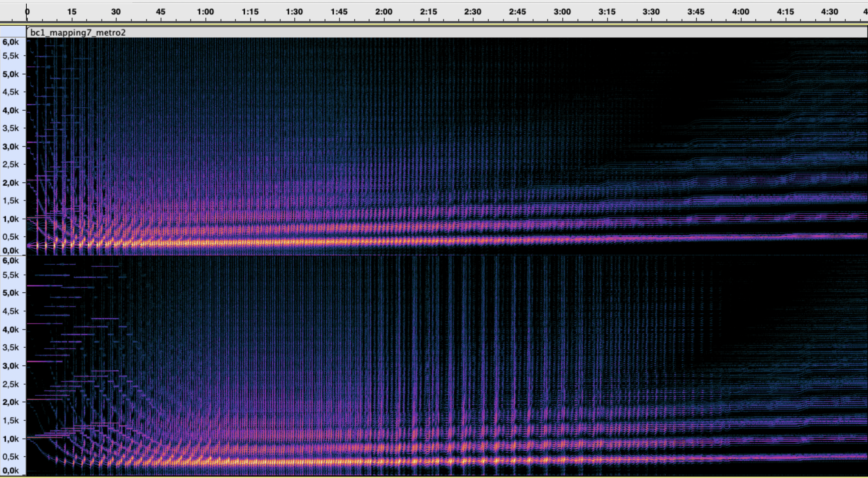Image resolution: width=868 pixels, height=478 pixels.
Task: Click the 45 second mark on the timeline ruler
Action: 161,12
